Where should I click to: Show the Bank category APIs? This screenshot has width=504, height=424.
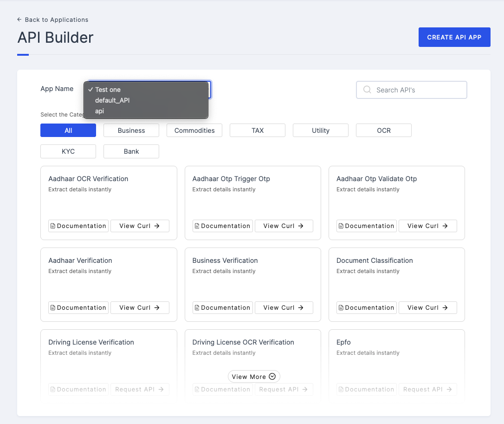(x=131, y=151)
